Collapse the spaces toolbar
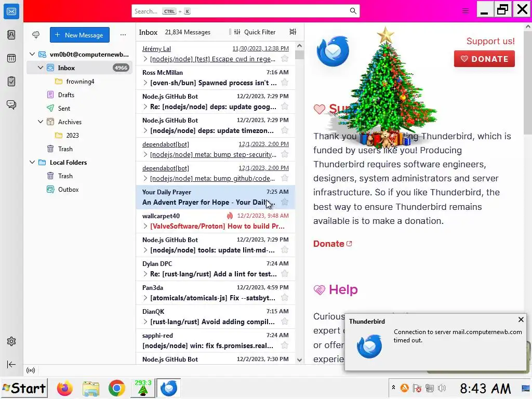The height and width of the screenshot is (399, 532). pos(11,364)
